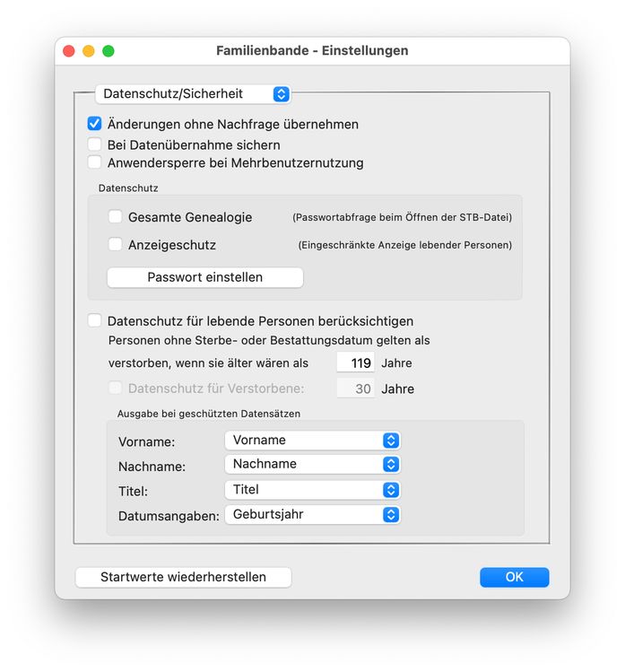
Task: Open the Datenschutz/Sicherheit category dropdown
Action: pos(192,93)
